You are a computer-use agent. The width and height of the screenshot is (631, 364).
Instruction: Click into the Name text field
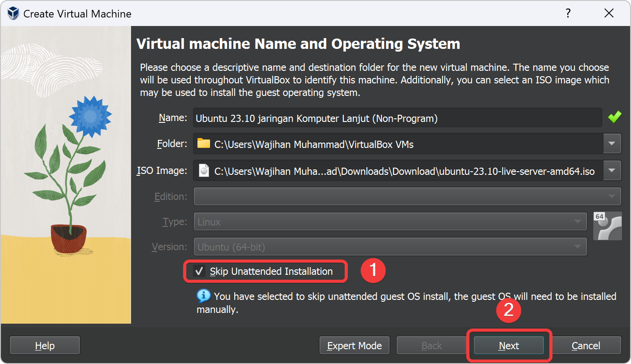pos(398,118)
